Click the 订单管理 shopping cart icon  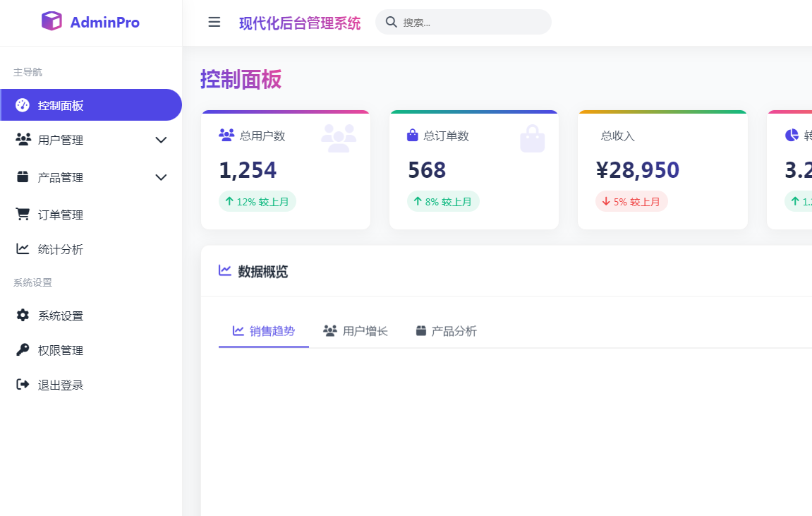pos(23,215)
